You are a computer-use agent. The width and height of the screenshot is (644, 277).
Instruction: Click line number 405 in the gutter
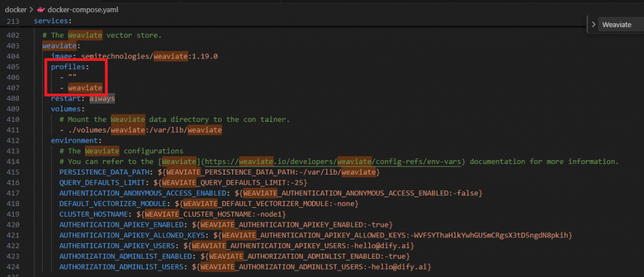click(13, 67)
